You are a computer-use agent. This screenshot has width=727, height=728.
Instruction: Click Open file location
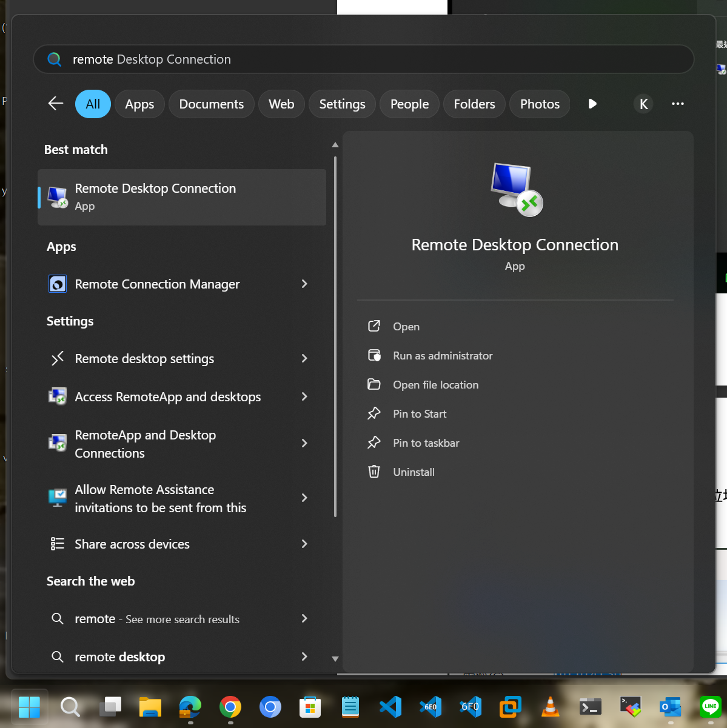pos(435,385)
